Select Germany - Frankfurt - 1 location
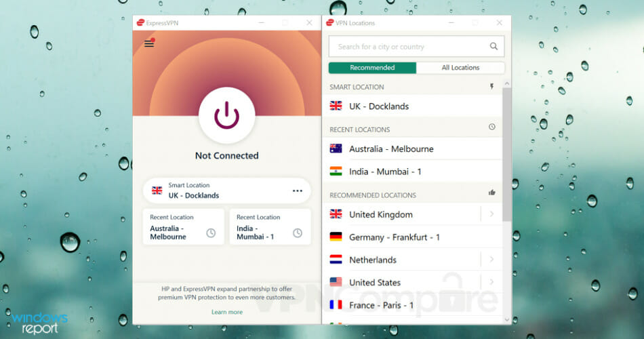This screenshot has width=644, height=339. coord(412,237)
